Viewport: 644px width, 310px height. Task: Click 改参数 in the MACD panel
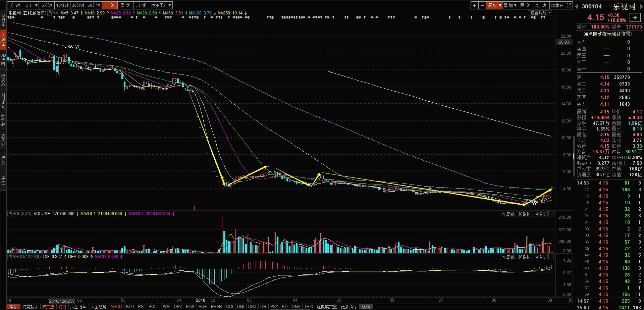(x=508, y=257)
